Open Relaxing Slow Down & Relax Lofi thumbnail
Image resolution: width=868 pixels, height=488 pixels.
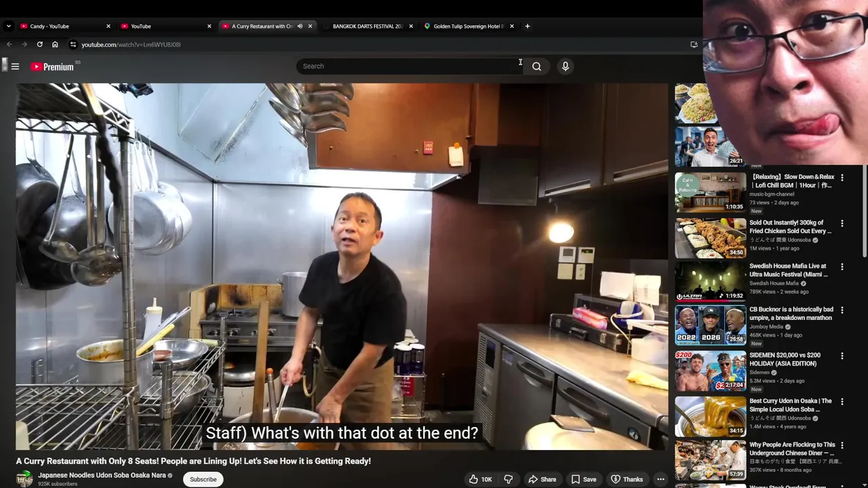click(x=710, y=192)
